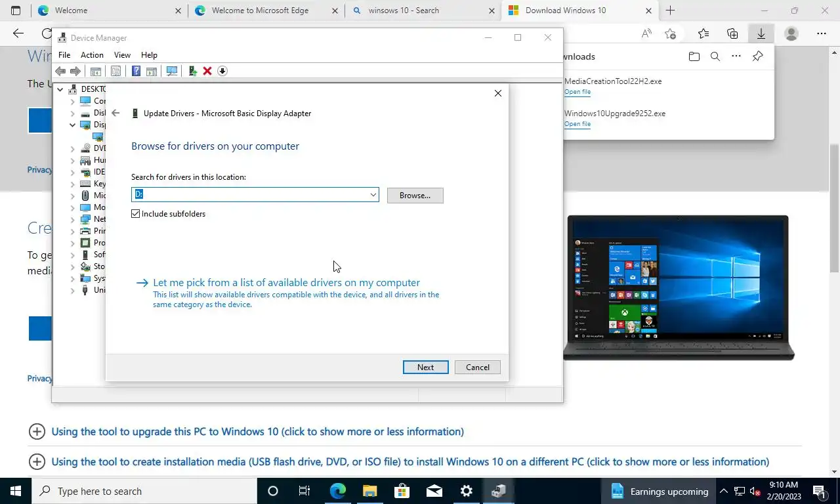The height and width of the screenshot is (504, 840).
Task: Open Settings gear in the taskbar
Action: 466,491
